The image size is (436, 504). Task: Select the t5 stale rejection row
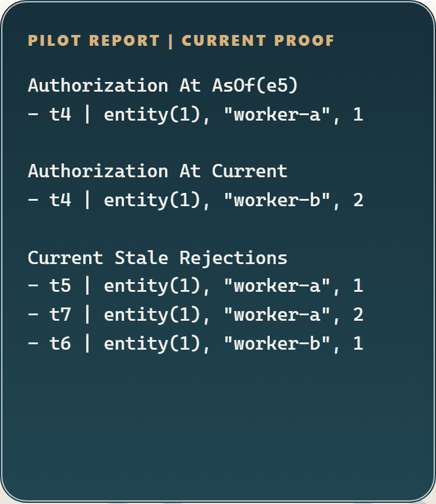tap(195, 286)
